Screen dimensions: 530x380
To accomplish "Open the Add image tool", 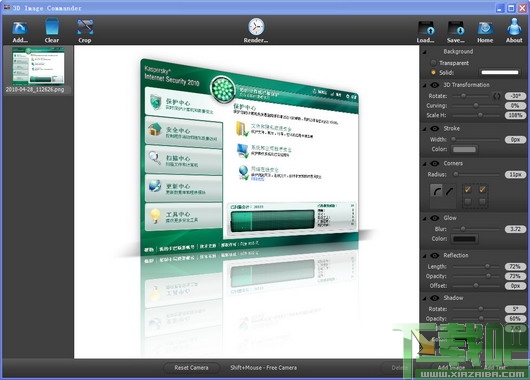I will (x=20, y=31).
